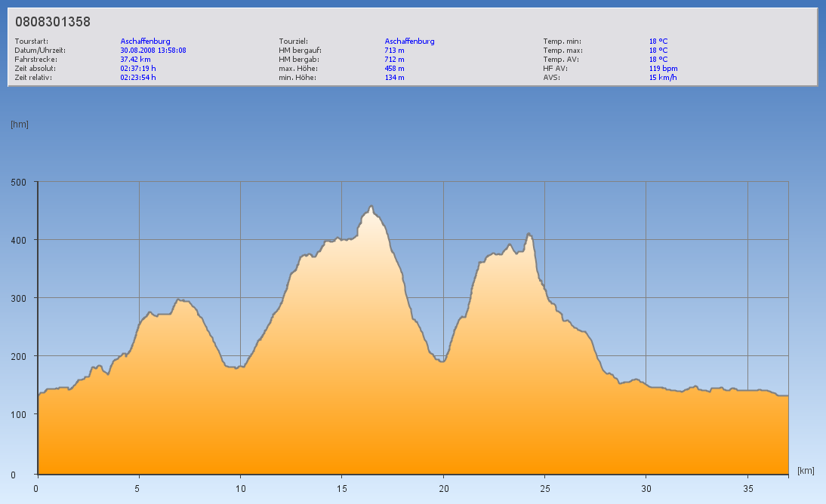Image resolution: width=826 pixels, height=504 pixels.
Task: Click the highest peak of the elevation profile
Action: (x=371, y=206)
